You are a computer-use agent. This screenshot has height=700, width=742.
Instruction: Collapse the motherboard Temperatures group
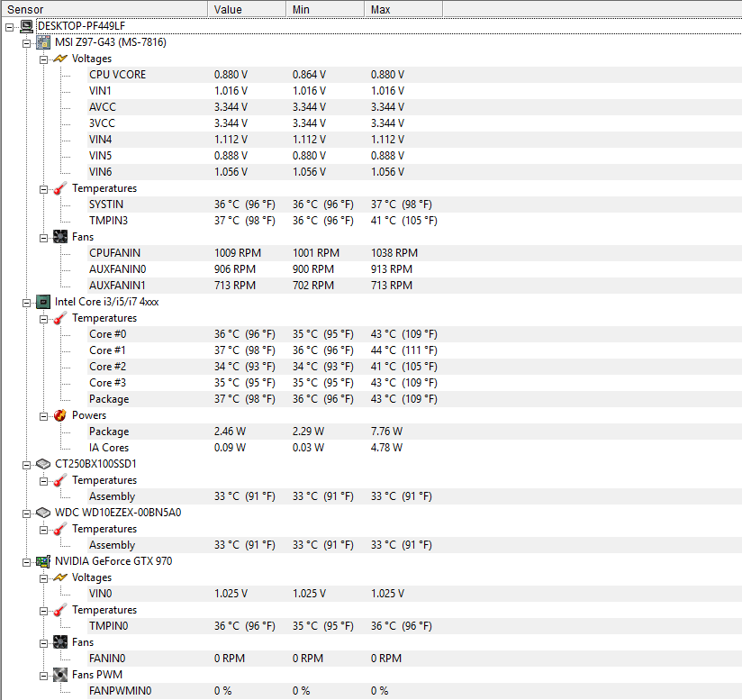point(43,189)
